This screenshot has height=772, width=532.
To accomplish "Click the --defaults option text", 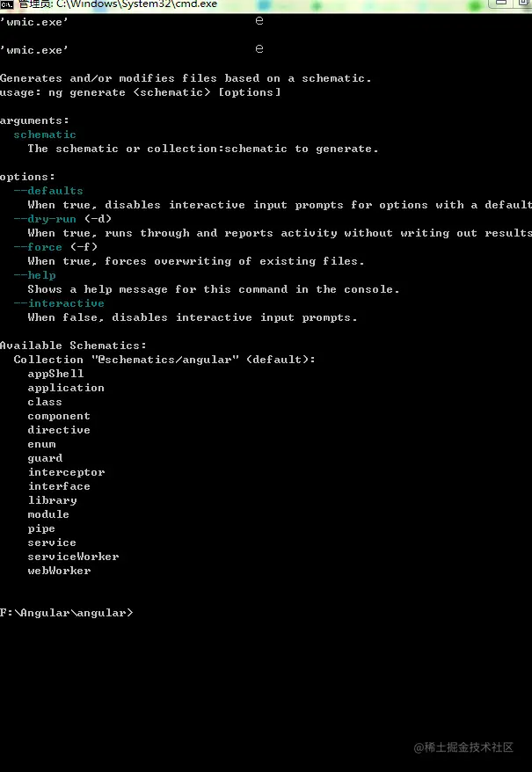I will pyautogui.click(x=48, y=191).
